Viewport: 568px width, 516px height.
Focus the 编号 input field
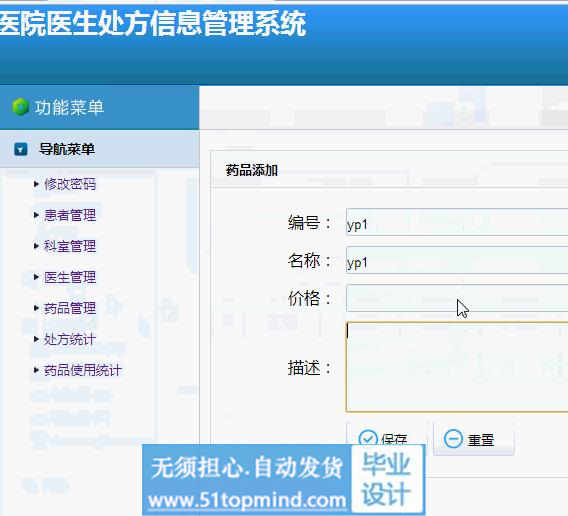457,222
